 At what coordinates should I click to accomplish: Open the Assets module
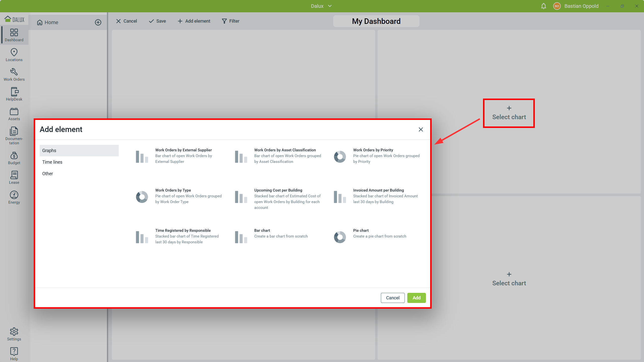pyautogui.click(x=14, y=114)
